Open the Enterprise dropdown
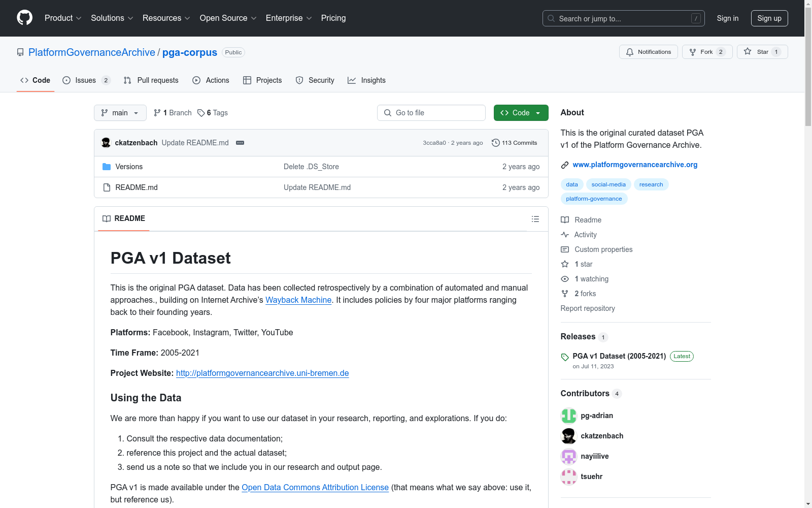 289,18
